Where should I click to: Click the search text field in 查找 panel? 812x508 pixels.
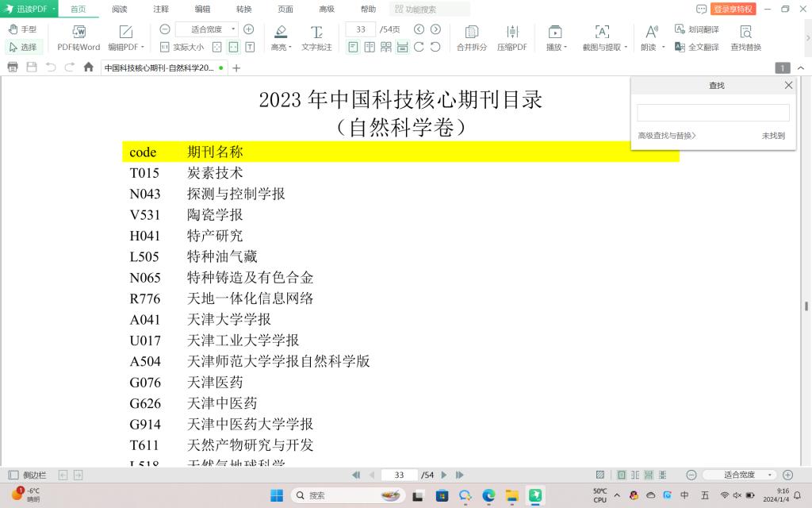713,113
